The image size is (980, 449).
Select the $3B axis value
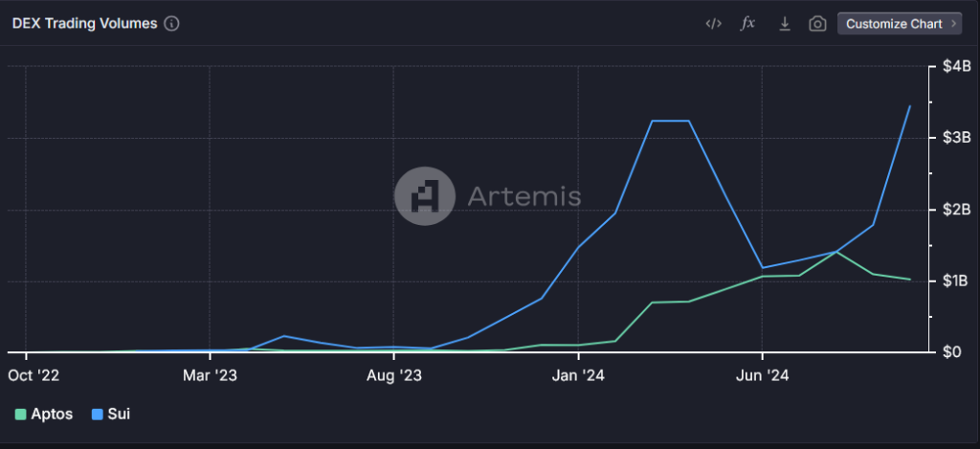[x=956, y=138]
